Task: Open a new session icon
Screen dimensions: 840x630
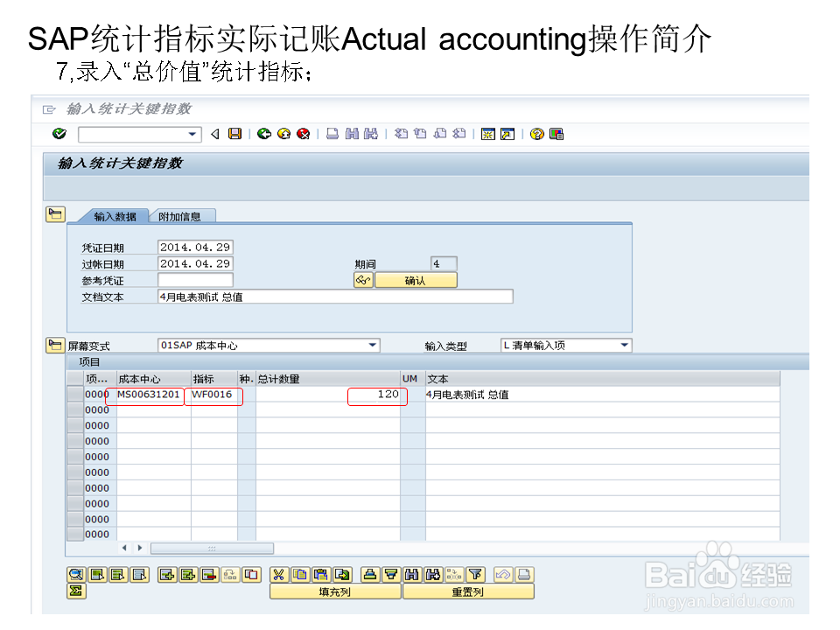Action: [487, 133]
